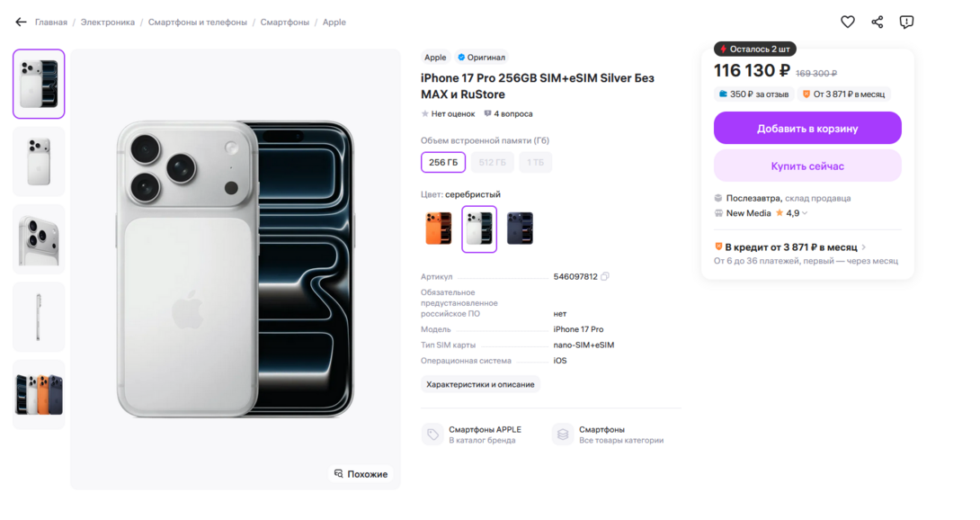The image size is (980, 520).
Task: Click the smartphones category stack icon
Action: point(563,435)
